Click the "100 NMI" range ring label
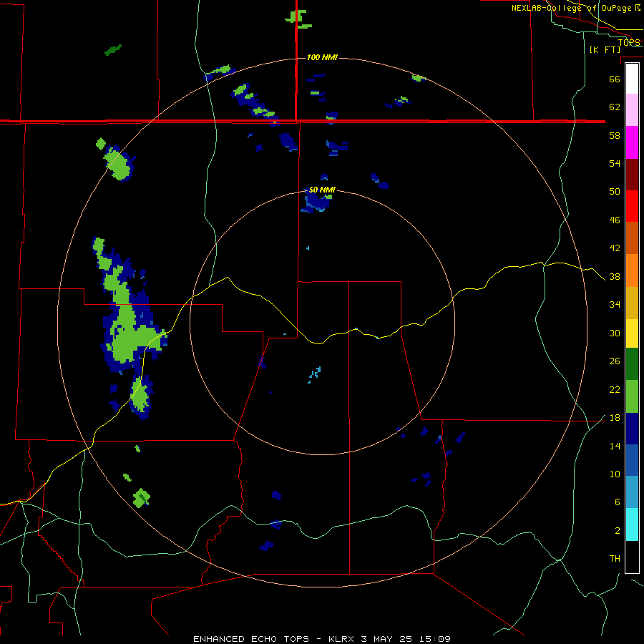Image resolution: width=644 pixels, height=644 pixels. 322,57
